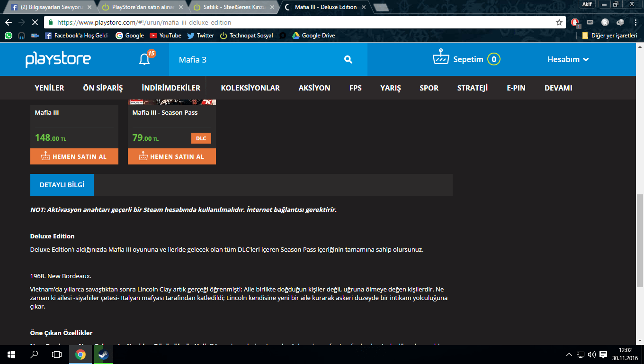Click the Chrome icon on the taskbar
The image size is (644, 364).
pyautogui.click(x=80, y=354)
